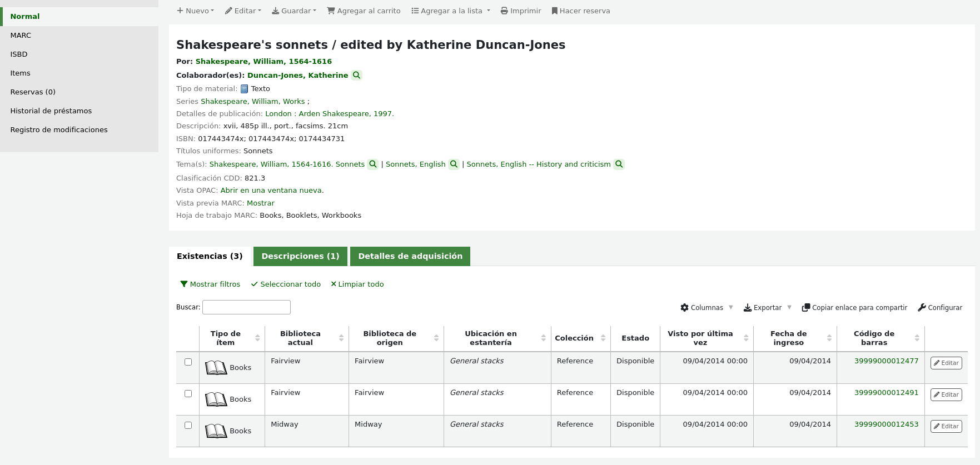Viewport: 980px width, 465px height.
Task: Edit item with barcode 39999000012477
Action: click(x=946, y=363)
